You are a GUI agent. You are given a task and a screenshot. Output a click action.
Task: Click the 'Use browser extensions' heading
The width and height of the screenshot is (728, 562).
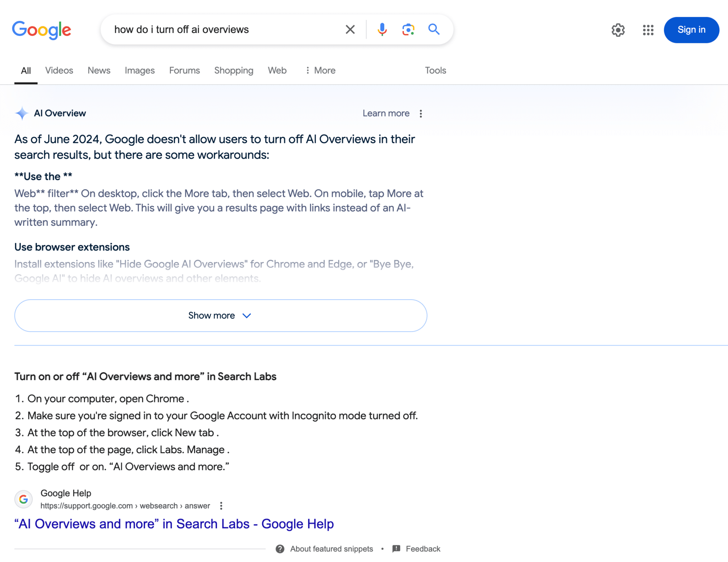click(x=72, y=247)
